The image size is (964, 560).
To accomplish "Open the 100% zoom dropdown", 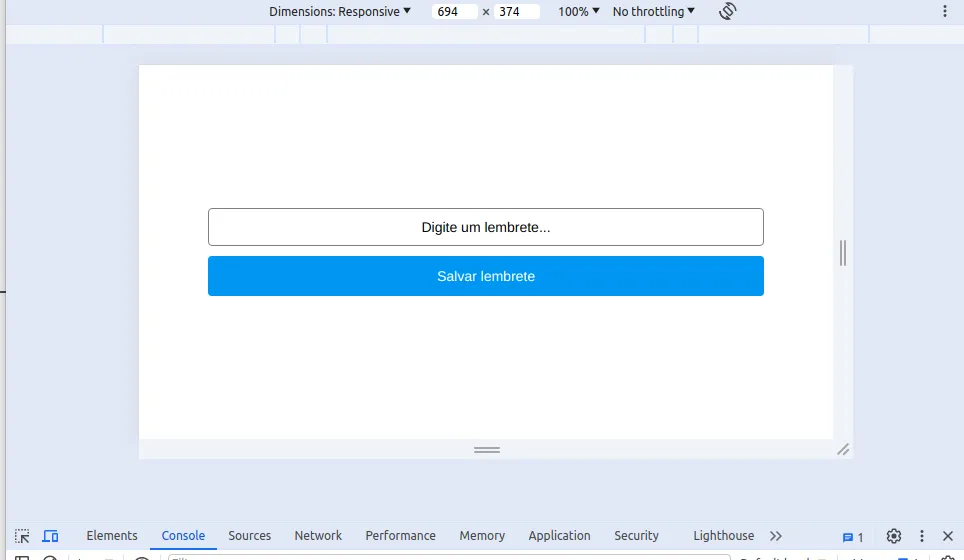I will point(579,11).
